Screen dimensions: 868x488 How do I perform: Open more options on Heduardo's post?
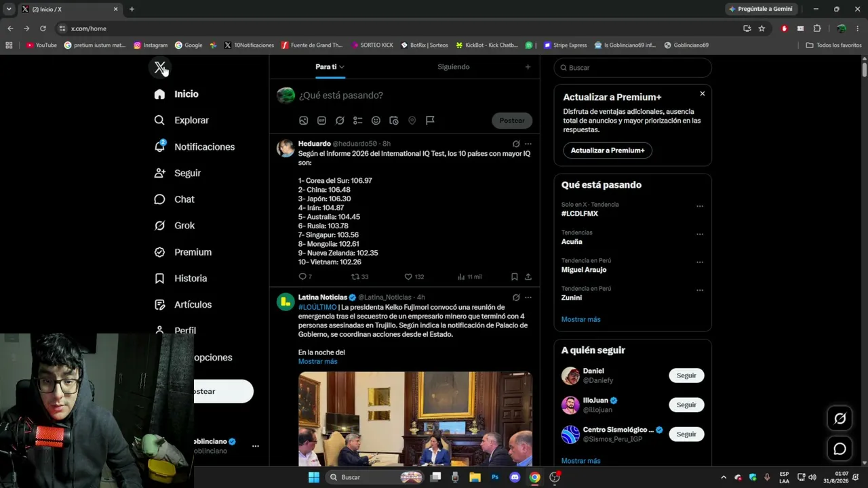tap(528, 144)
